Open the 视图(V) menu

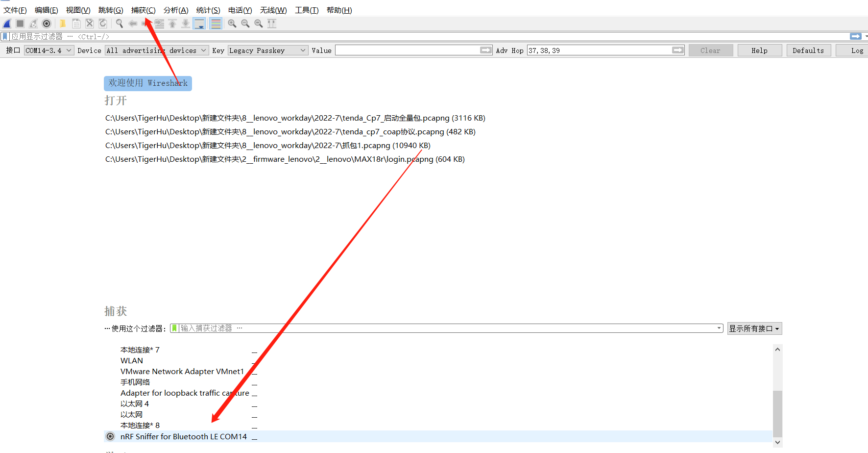(78, 10)
